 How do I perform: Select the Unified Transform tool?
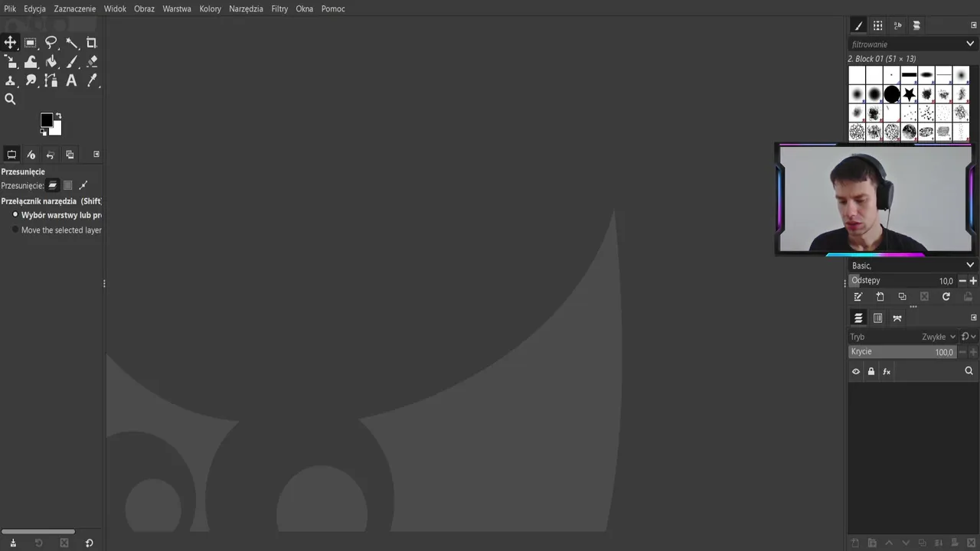(11, 62)
